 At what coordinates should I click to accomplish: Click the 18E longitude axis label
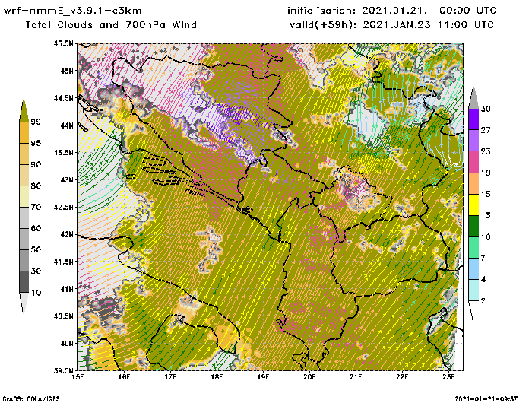point(217,378)
